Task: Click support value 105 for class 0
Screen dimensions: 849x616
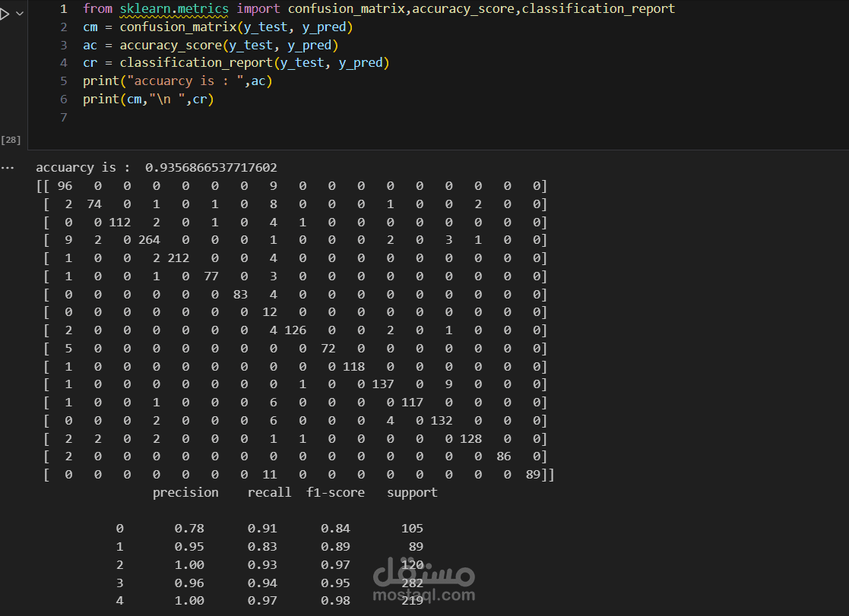Action: pyautogui.click(x=412, y=529)
